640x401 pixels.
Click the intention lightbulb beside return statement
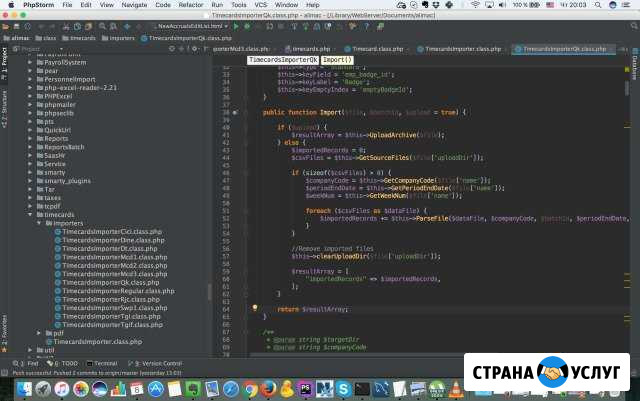[255, 308]
